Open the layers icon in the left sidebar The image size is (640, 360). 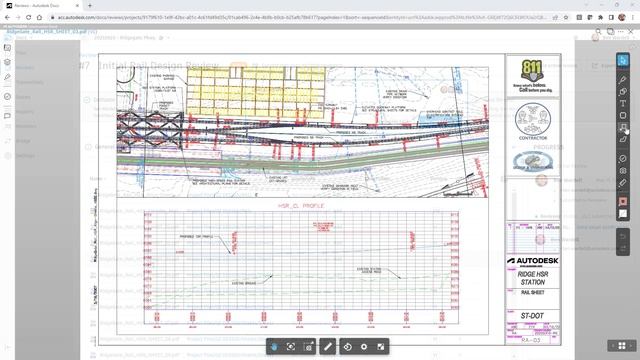(7, 62)
